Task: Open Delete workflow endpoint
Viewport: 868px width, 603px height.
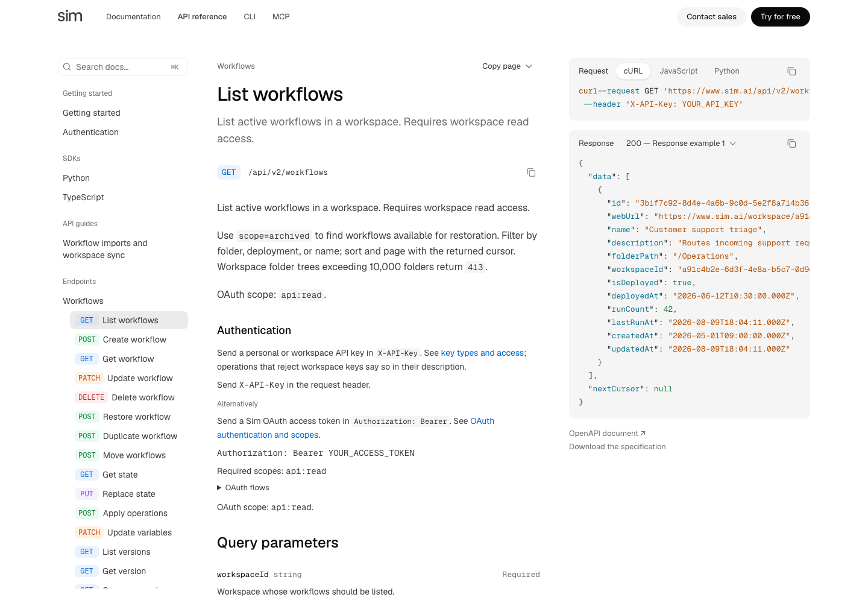Action: (129, 397)
